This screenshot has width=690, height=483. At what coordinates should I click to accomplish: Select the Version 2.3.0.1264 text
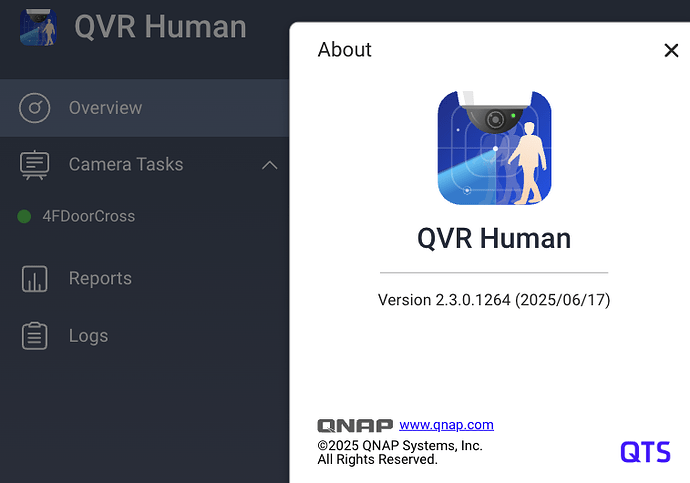point(494,300)
